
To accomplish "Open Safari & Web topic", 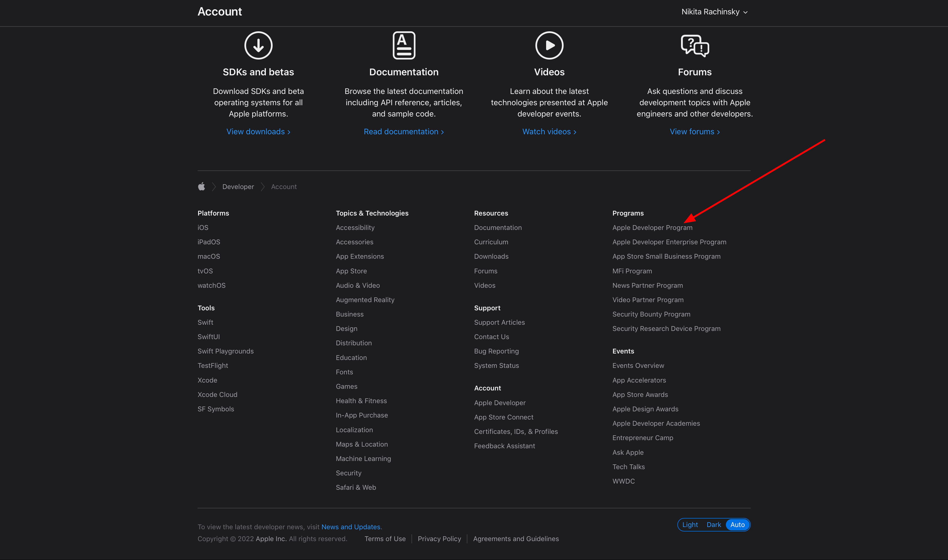I will point(356,487).
